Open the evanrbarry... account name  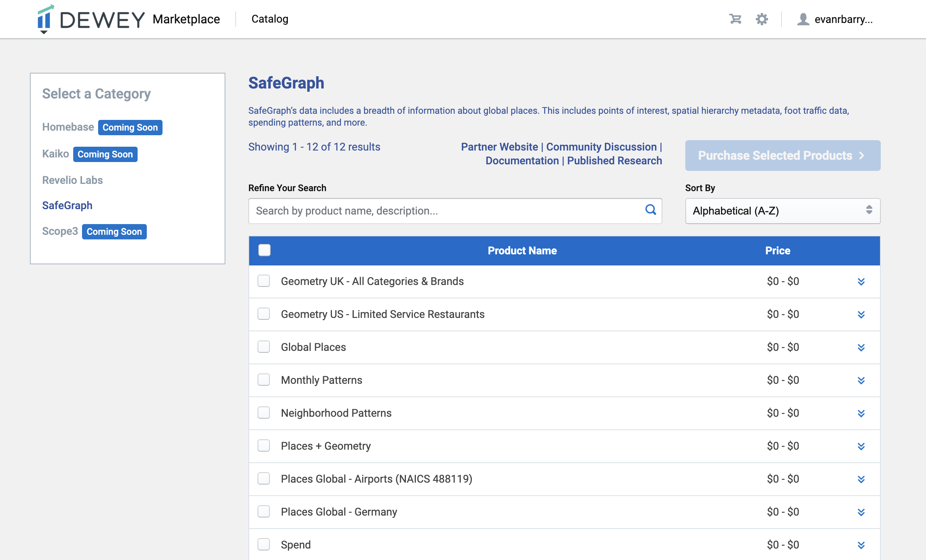[x=844, y=19]
